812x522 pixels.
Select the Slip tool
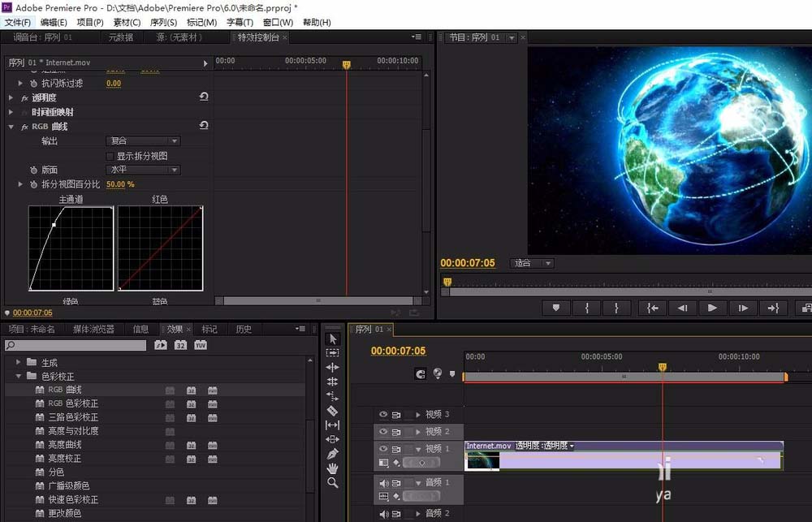click(x=332, y=425)
